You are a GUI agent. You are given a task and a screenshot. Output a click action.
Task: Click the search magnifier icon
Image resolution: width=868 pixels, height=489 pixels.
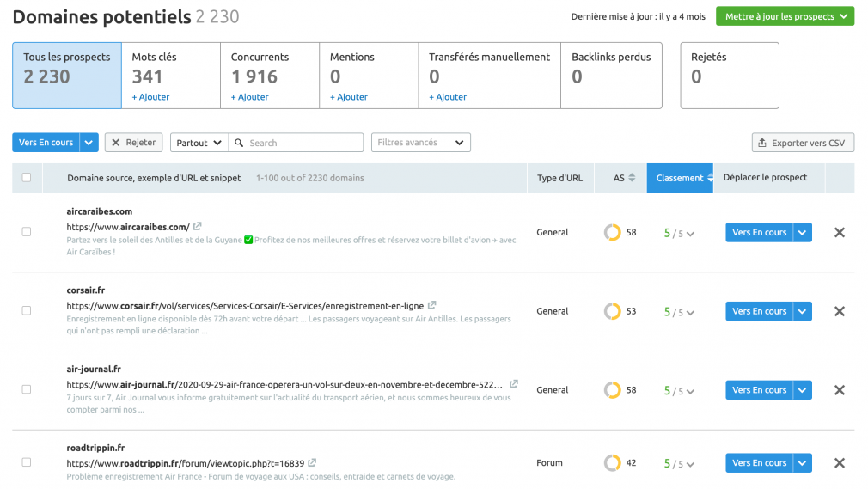[x=239, y=143]
